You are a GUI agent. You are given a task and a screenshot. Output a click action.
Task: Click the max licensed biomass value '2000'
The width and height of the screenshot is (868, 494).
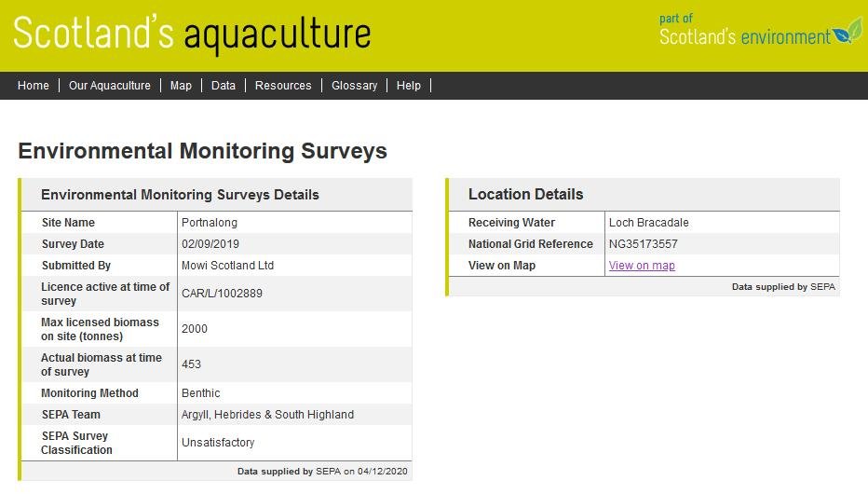coord(195,329)
